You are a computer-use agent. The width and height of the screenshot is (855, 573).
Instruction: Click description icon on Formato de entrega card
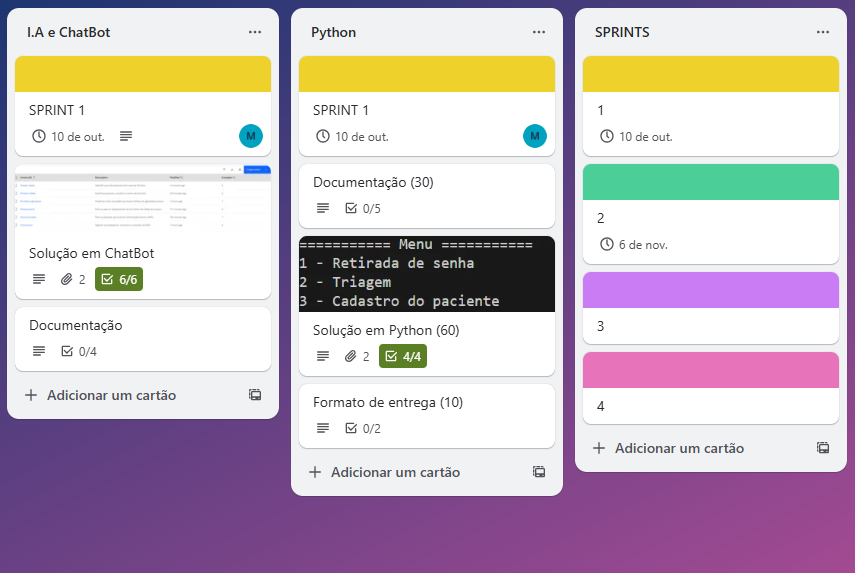pyautogui.click(x=323, y=428)
